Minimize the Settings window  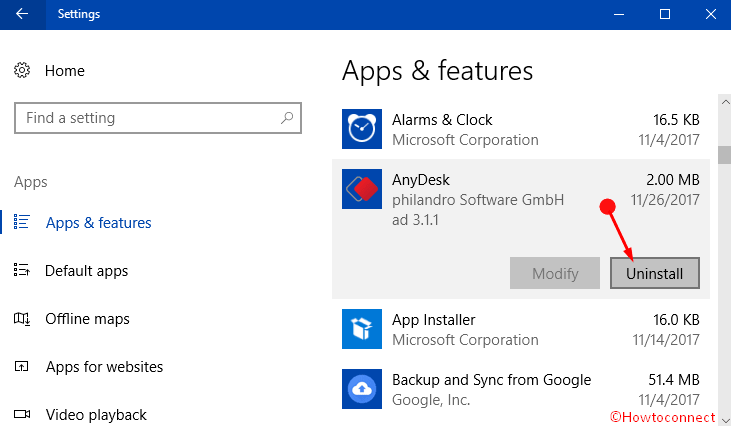pyautogui.click(x=619, y=14)
